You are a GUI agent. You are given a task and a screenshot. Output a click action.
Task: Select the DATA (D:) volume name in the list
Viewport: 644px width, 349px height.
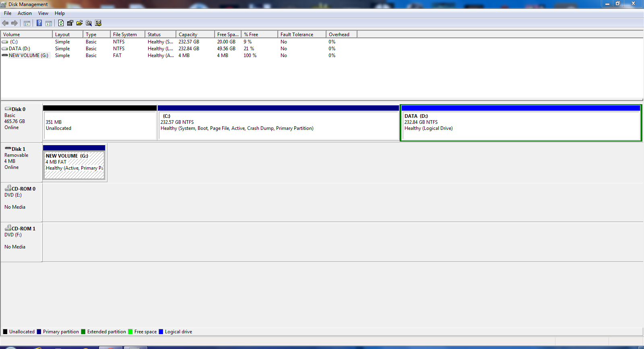coord(19,49)
